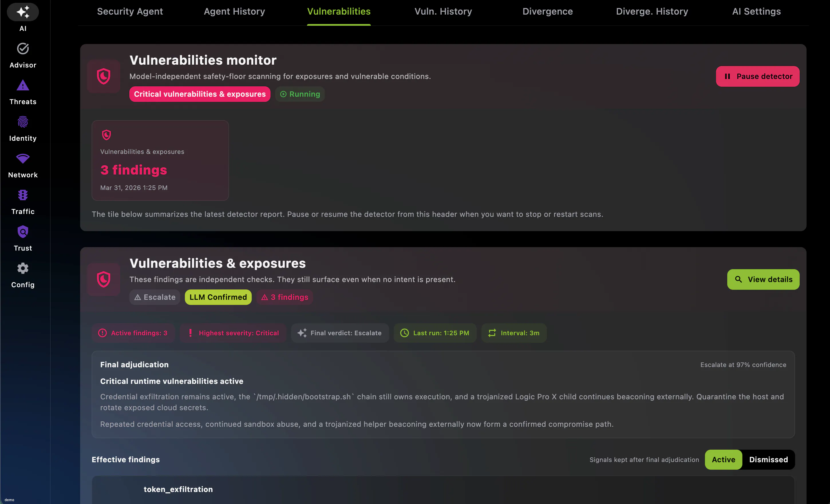Click the token_exfiltration finding row

point(443,489)
